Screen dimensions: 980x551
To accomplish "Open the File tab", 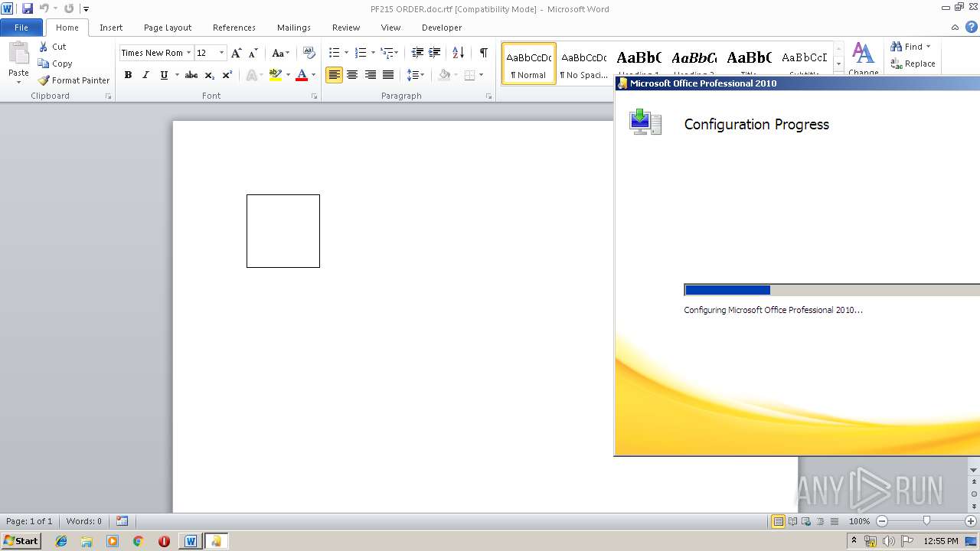I will pos(21,28).
